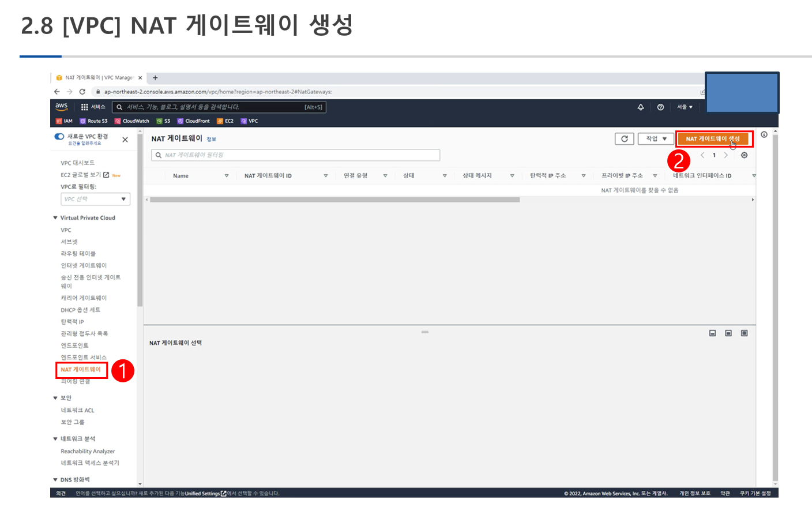Collapse the 네트워크 분석 section
812x526 pixels.
tap(55, 439)
